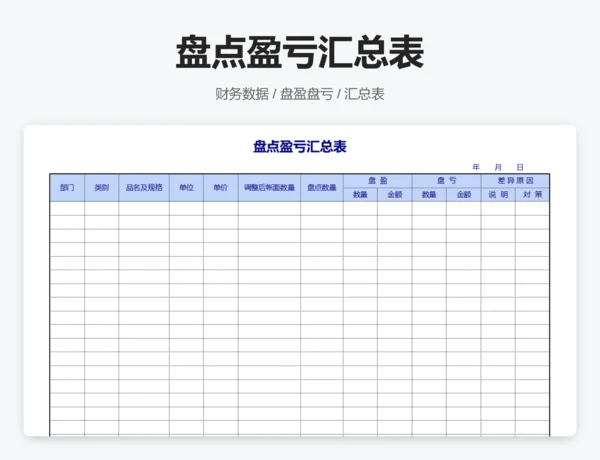Click the 盘亏 merged header cell

coord(447,181)
